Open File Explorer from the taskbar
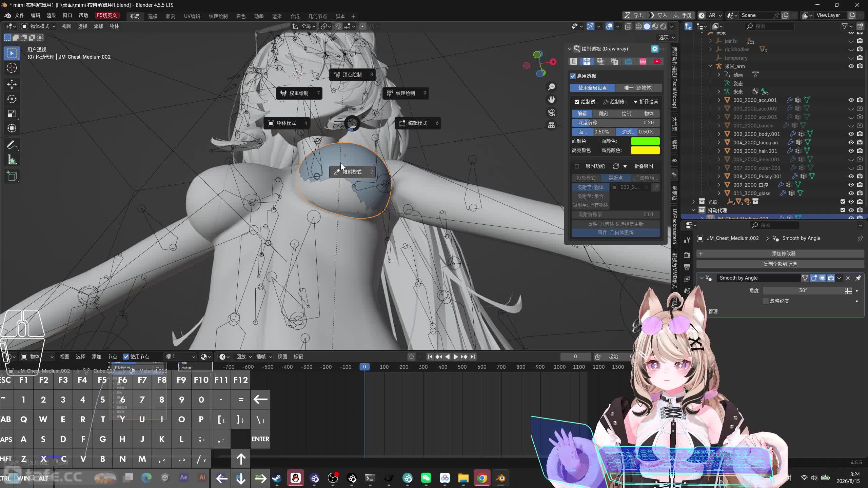This screenshot has height=488, width=868. [x=463, y=478]
